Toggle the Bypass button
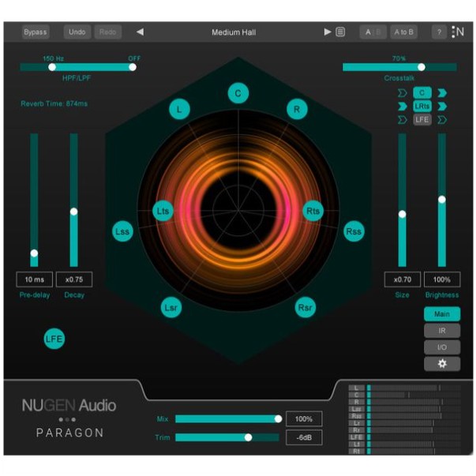 point(36,32)
